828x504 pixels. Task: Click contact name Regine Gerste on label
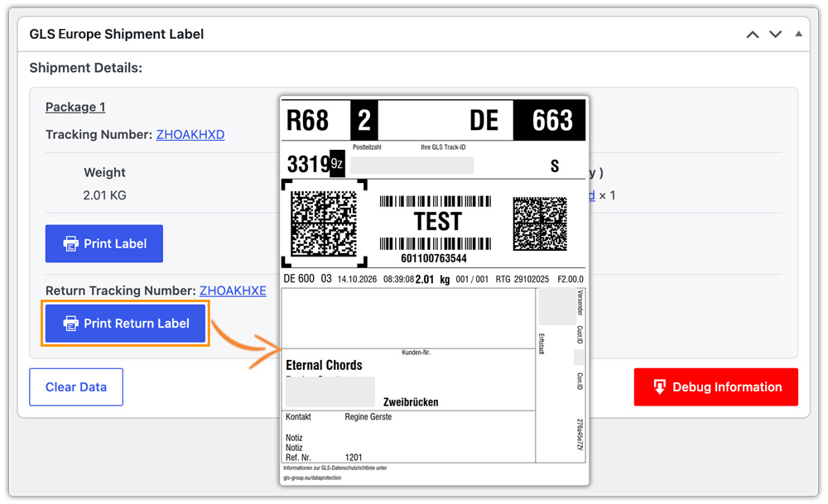[368, 417]
